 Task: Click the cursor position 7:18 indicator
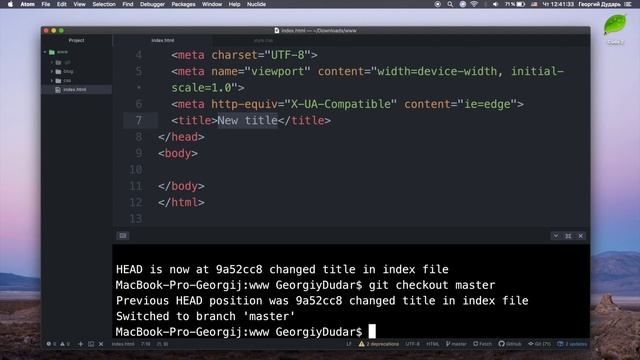[x=146, y=344]
